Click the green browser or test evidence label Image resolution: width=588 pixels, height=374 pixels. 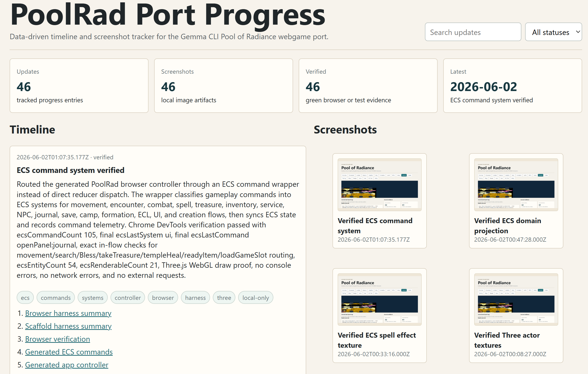[348, 100]
